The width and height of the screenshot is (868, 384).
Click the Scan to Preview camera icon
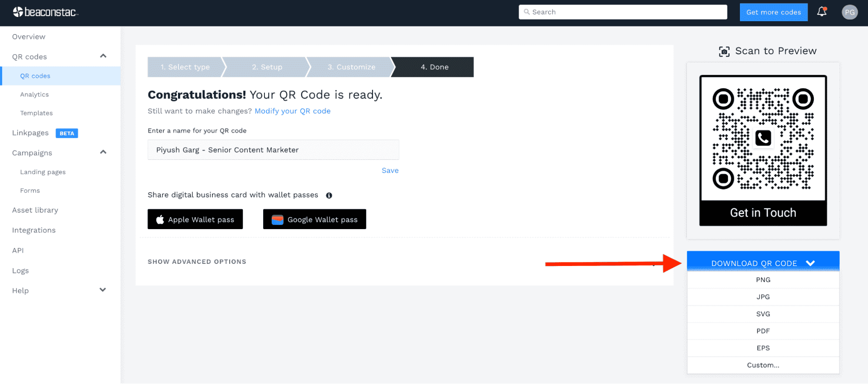pyautogui.click(x=724, y=52)
